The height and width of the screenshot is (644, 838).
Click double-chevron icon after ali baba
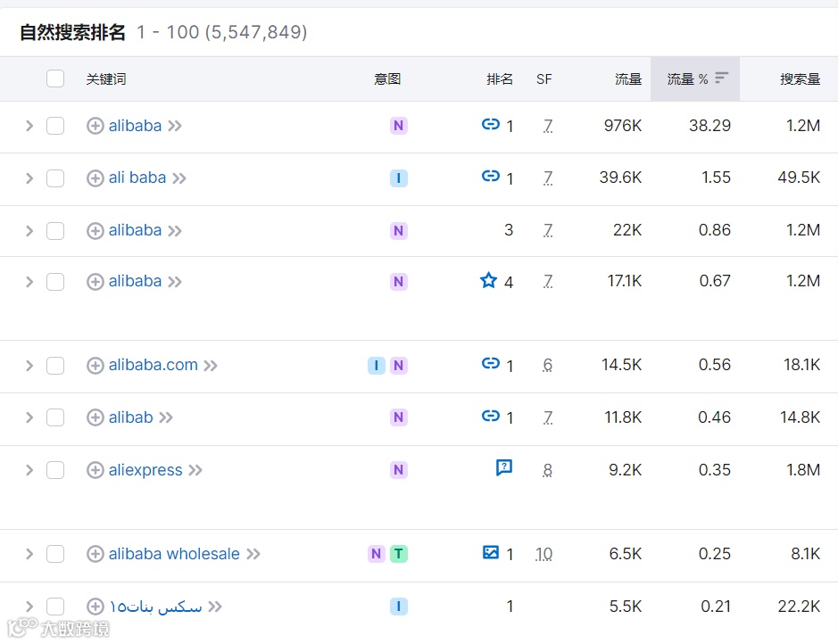[x=179, y=178]
